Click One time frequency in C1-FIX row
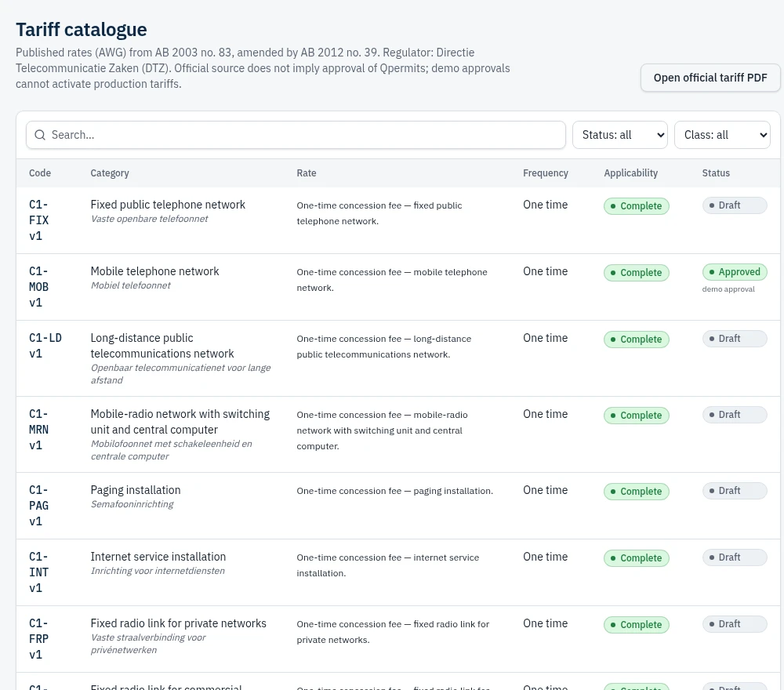 (x=546, y=205)
